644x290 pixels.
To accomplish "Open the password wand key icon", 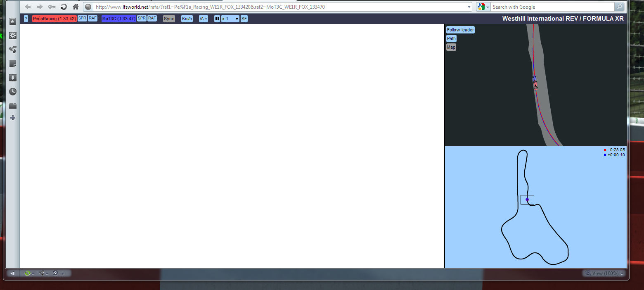I will (x=52, y=7).
